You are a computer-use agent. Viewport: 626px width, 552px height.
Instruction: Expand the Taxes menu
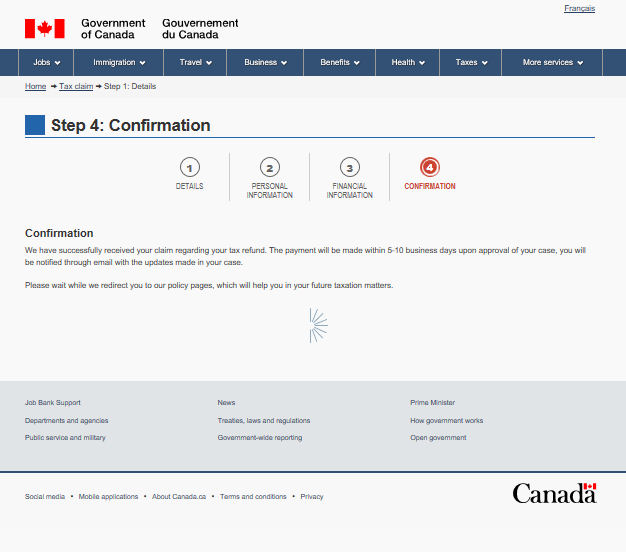point(471,62)
